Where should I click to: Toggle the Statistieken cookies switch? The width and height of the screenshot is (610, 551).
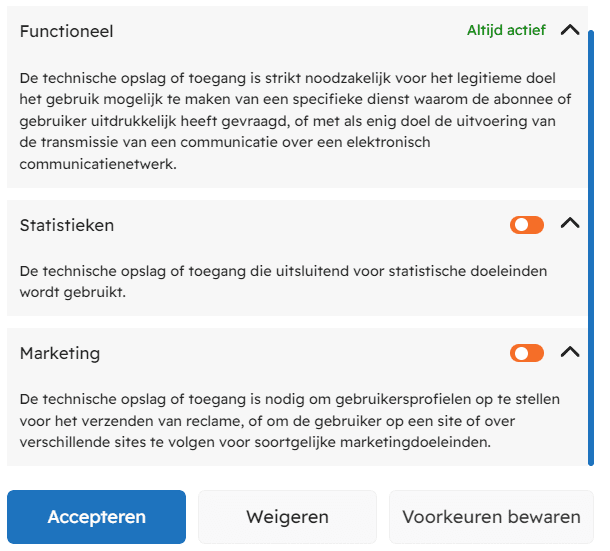(527, 225)
